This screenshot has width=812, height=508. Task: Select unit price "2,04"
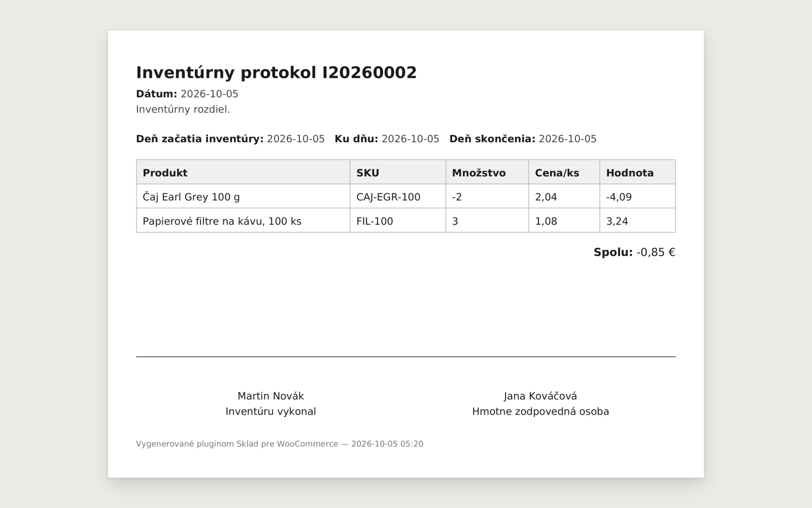[x=546, y=197]
